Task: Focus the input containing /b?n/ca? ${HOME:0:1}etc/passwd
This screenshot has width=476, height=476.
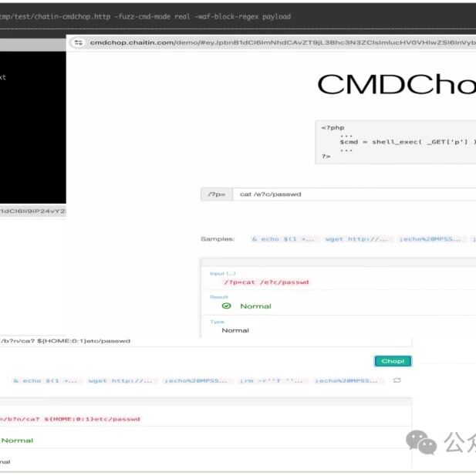Action: (x=205, y=341)
